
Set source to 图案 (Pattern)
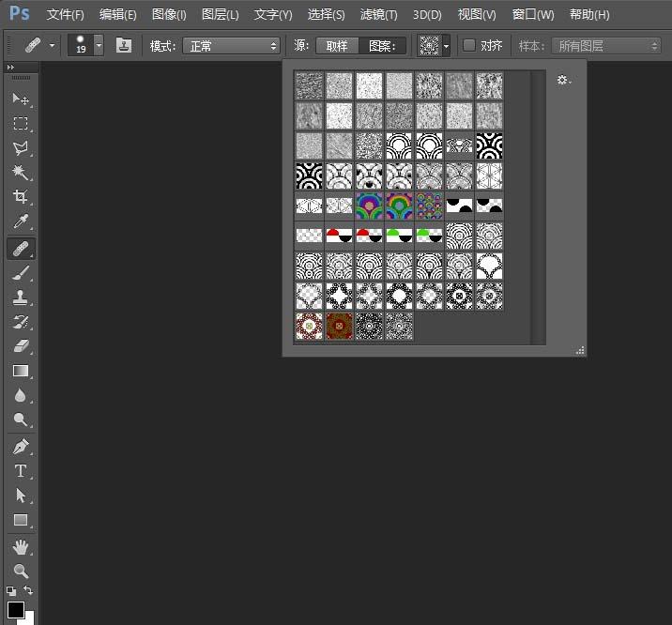tap(382, 46)
